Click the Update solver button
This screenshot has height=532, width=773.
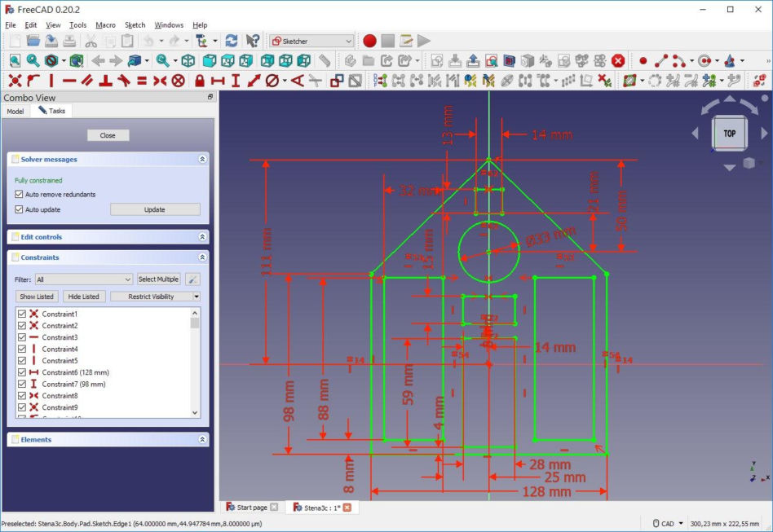[155, 209]
